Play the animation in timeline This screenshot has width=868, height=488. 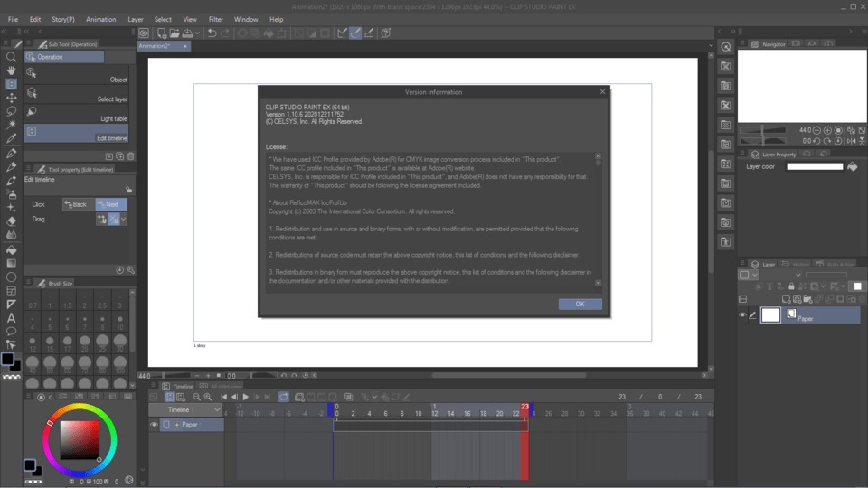click(x=245, y=397)
